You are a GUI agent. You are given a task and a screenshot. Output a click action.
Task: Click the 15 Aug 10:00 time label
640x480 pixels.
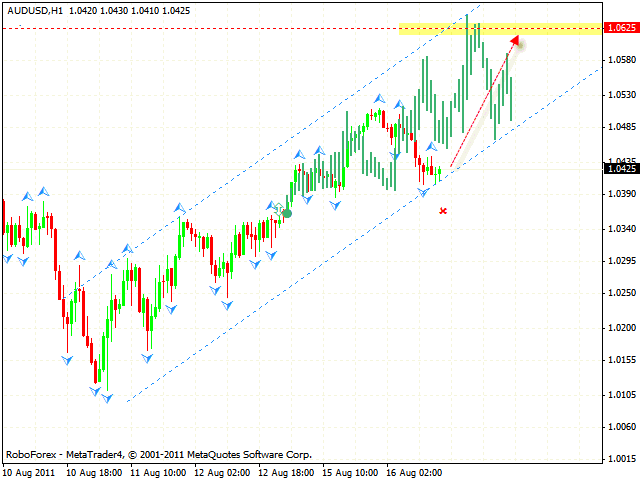point(349,471)
